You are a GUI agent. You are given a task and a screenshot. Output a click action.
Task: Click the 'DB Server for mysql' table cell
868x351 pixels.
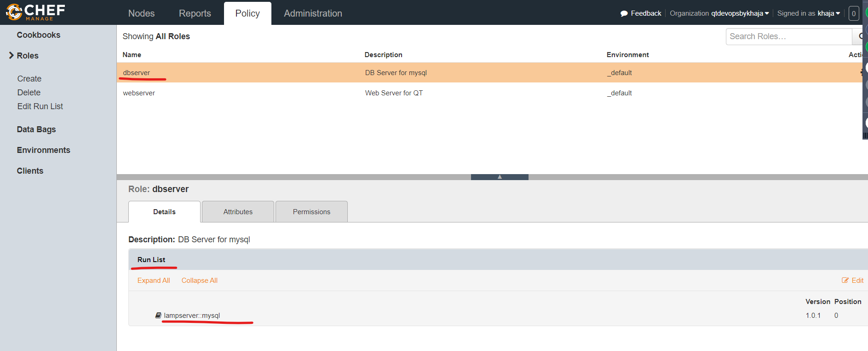tap(396, 73)
